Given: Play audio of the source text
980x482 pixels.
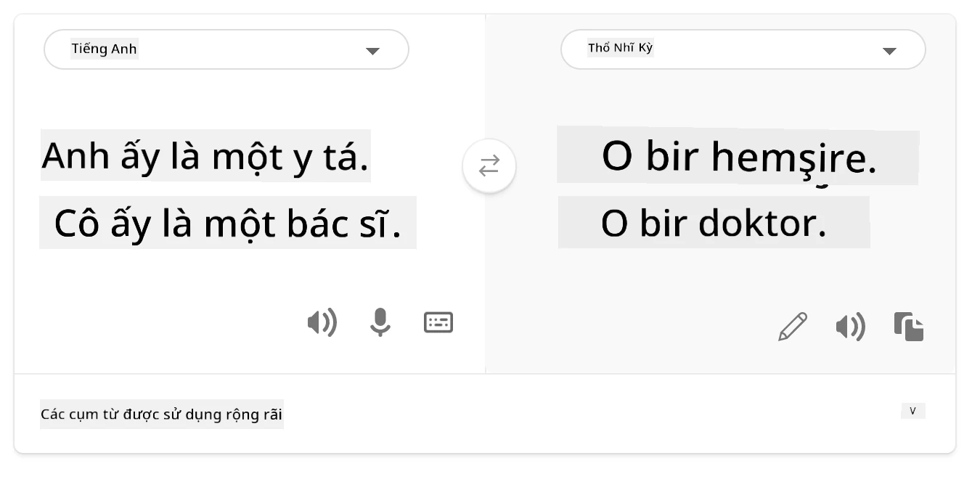Looking at the screenshot, I should click(x=322, y=322).
